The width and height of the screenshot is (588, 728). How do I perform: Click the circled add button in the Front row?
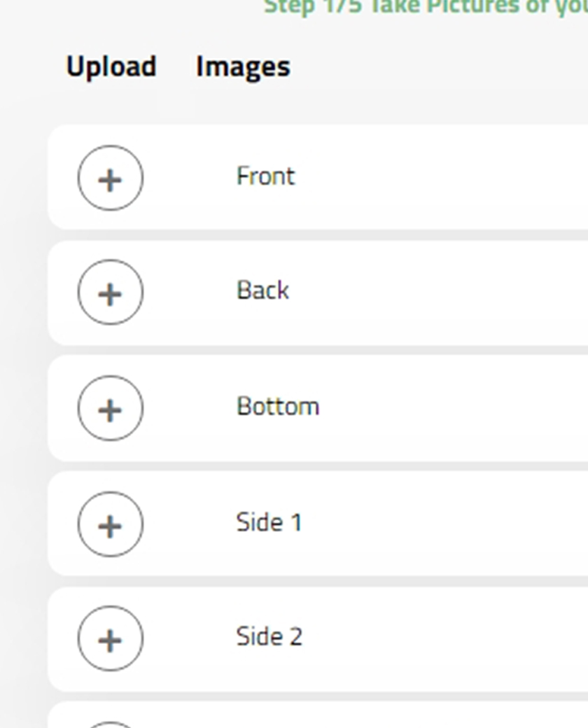tap(109, 178)
